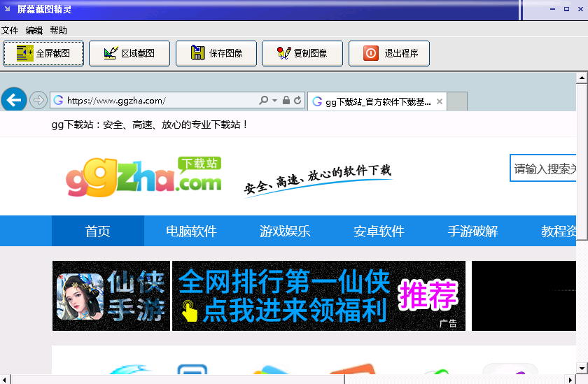Click the ggzha.com logo
Screen dimensions: 588x384
point(143,176)
